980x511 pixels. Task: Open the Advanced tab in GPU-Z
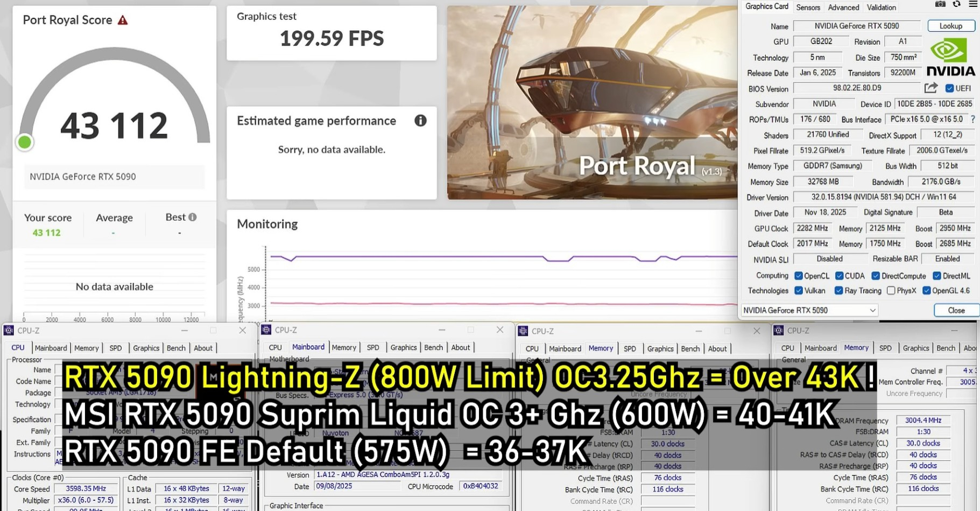[x=843, y=8]
